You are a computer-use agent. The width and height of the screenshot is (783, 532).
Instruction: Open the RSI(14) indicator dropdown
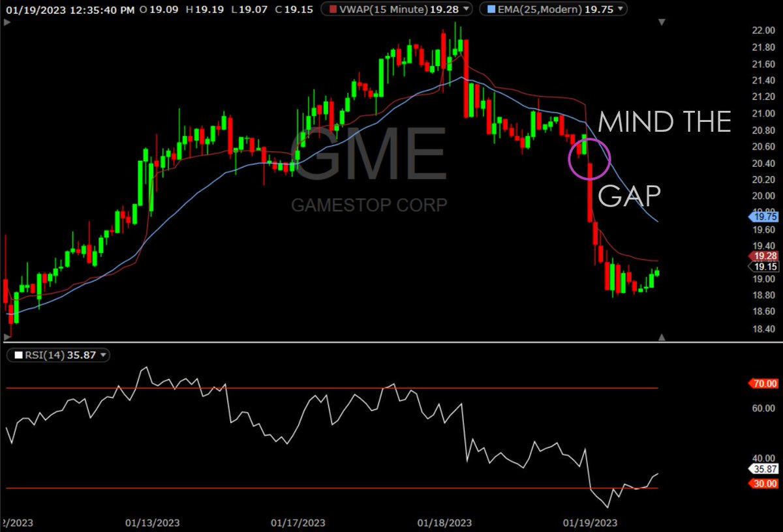pos(103,355)
